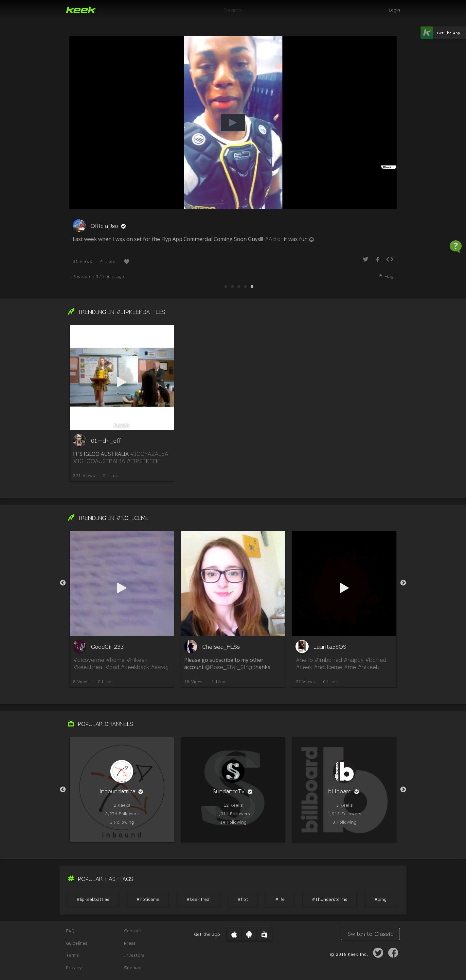The image size is (466, 980).
Task: Open the #Thunderstorms hashtag
Action: (x=329, y=899)
